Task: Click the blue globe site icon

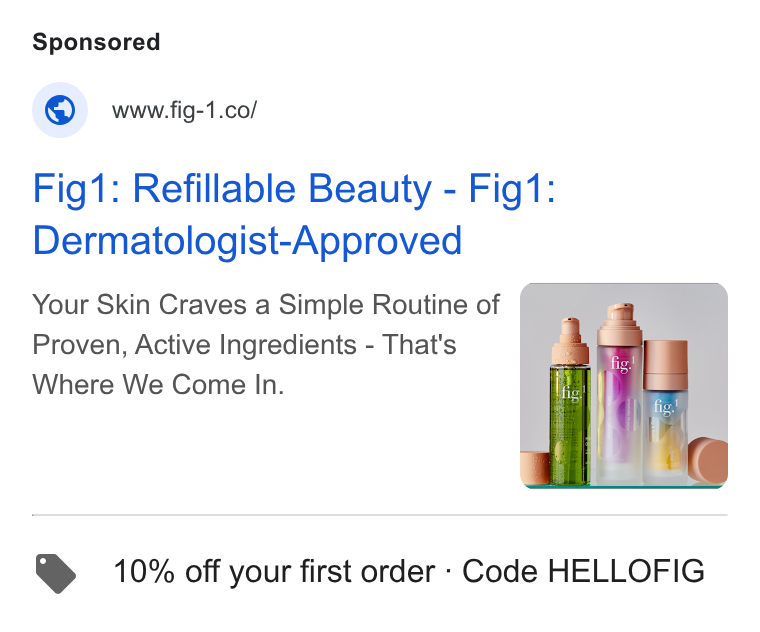Action: (x=60, y=110)
